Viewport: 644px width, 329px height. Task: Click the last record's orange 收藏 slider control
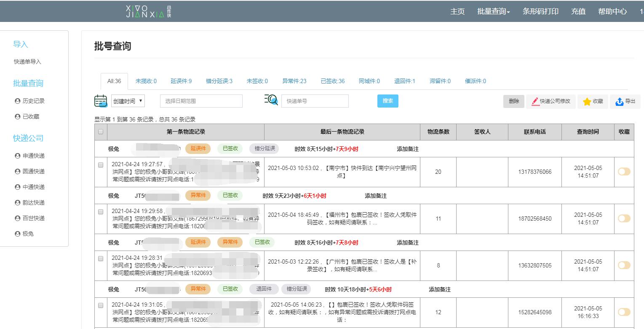[623, 312]
